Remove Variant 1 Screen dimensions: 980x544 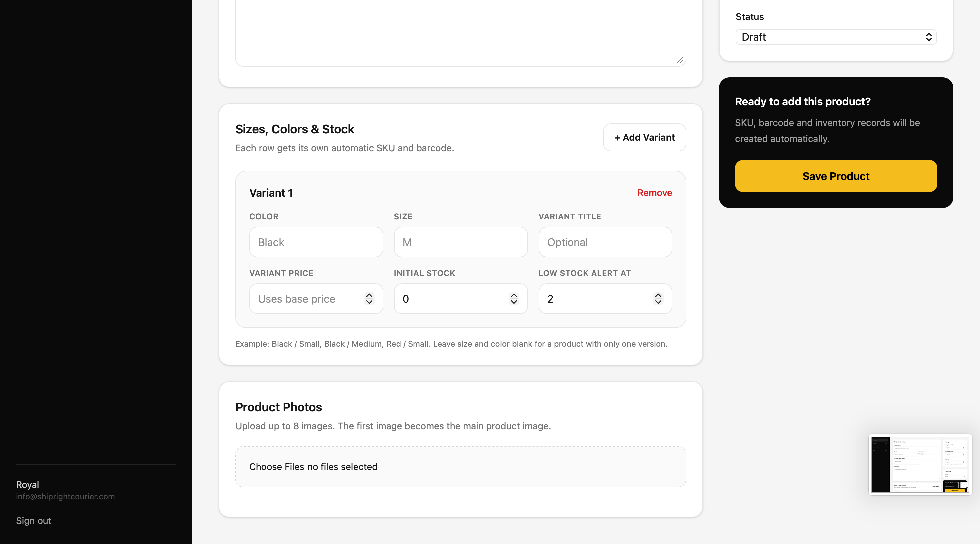[655, 193]
